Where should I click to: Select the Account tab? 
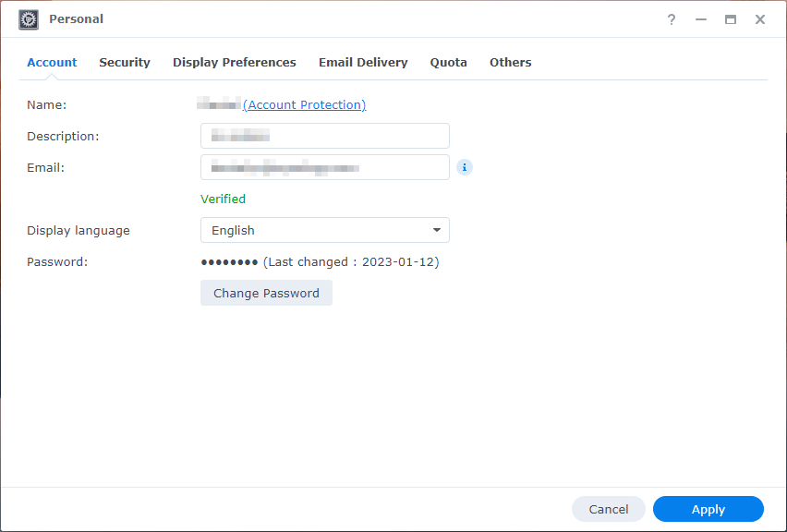click(51, 62)
